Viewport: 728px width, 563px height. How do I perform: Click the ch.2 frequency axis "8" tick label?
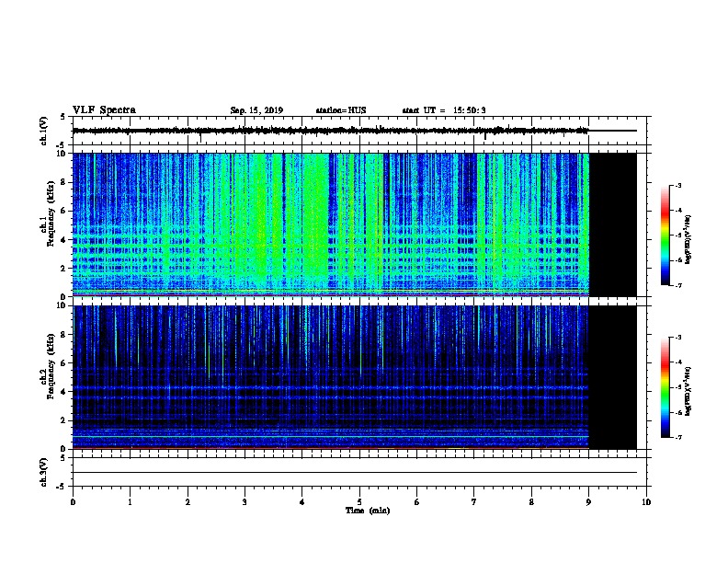point(63,335)
